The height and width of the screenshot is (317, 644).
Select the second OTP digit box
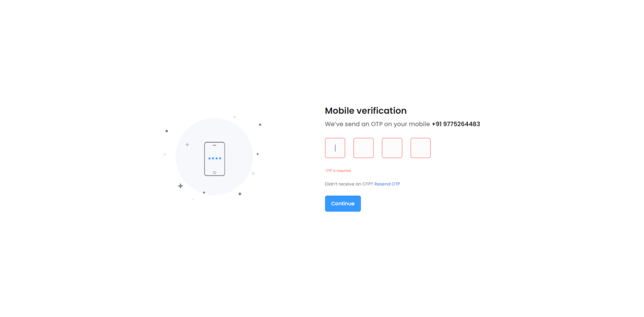point(364,148)
